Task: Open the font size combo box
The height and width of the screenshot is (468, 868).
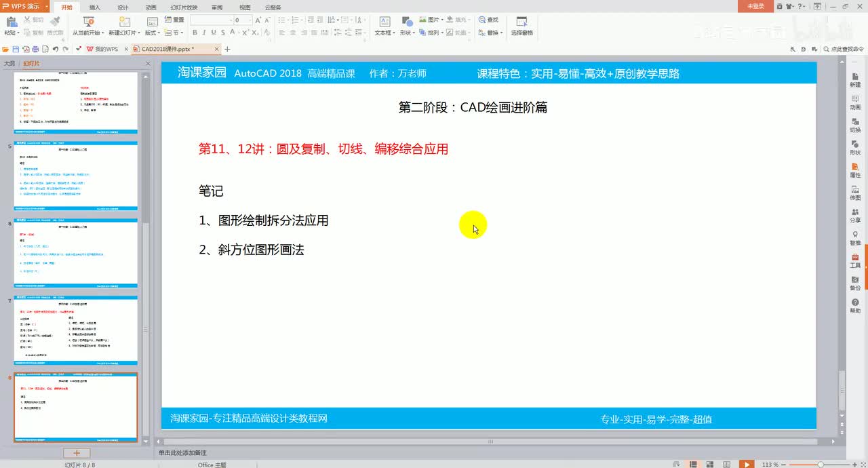Action: pos(243,20)
